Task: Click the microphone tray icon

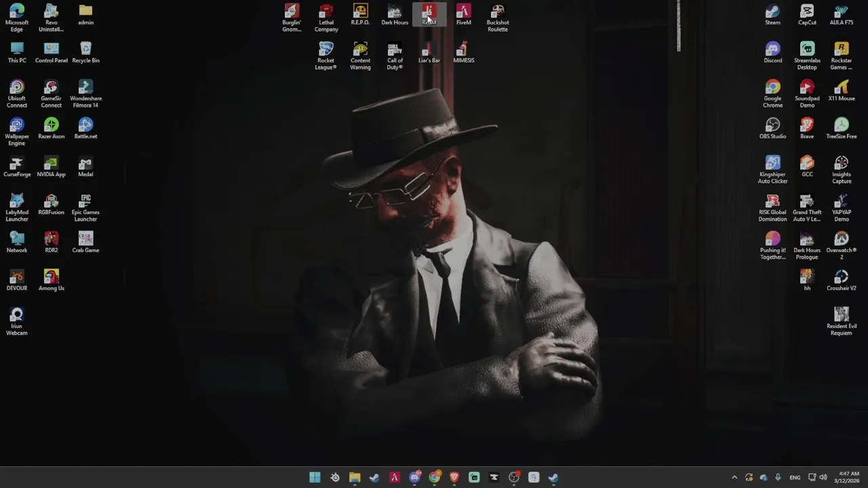Action: (x=778, y=477)
